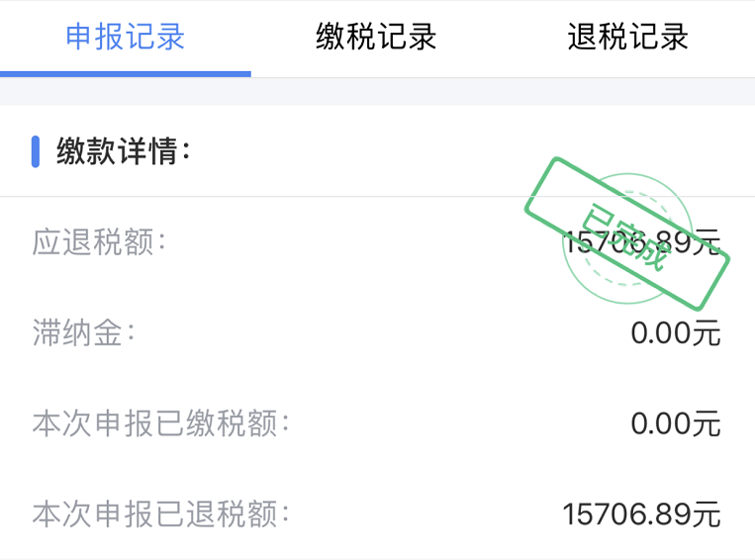Switch to the 申报记录 tab
This screenshot has width=755, height=560.
tap(125, 38)
